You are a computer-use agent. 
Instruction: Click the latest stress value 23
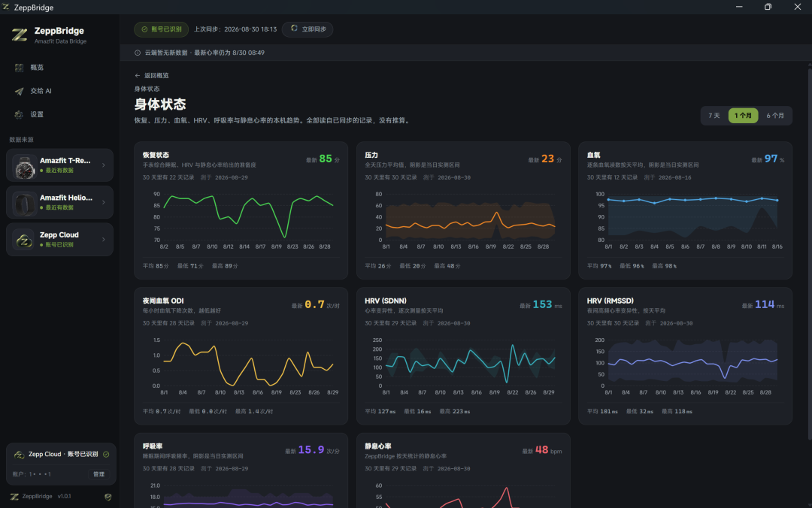[x=548, y=159]
